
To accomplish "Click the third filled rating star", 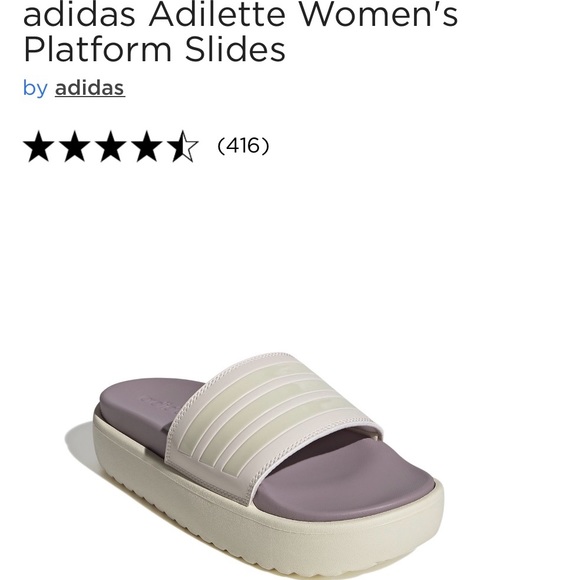I will (111, 146).
